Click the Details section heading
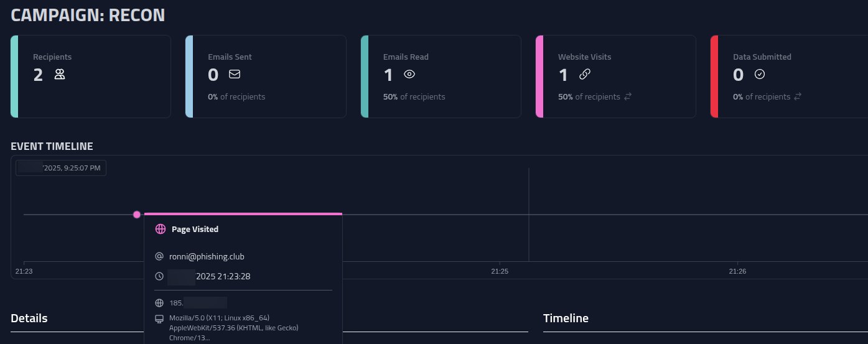 click(x=29, y=318)
